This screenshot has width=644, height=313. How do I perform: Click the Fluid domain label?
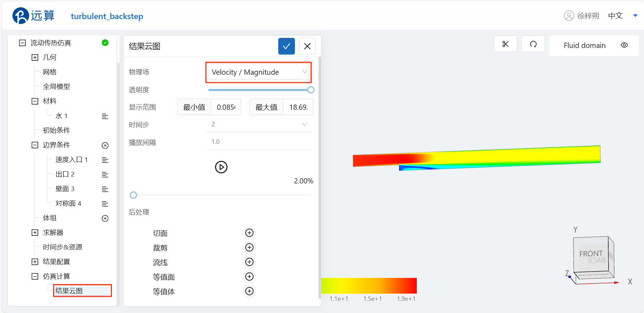point(585,46)
